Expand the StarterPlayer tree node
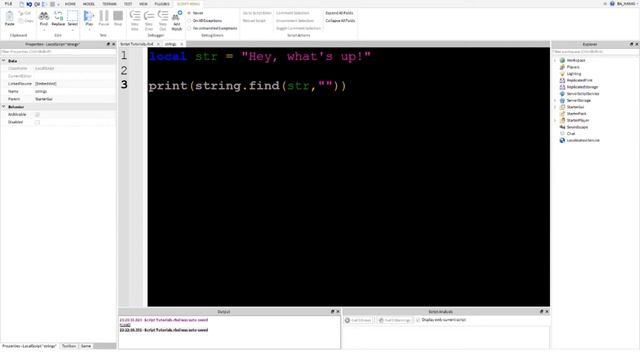640x360 pixels. pos(555,120)
